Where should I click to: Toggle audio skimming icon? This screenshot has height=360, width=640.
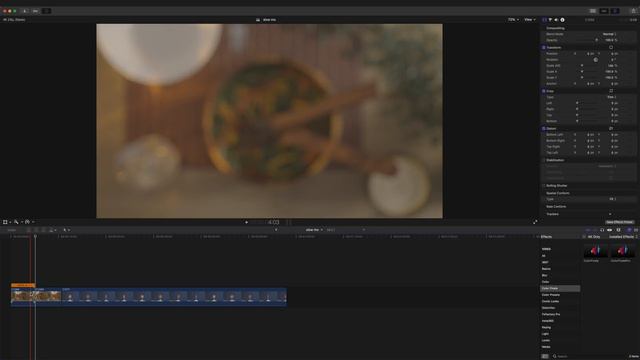pos(595,230)
